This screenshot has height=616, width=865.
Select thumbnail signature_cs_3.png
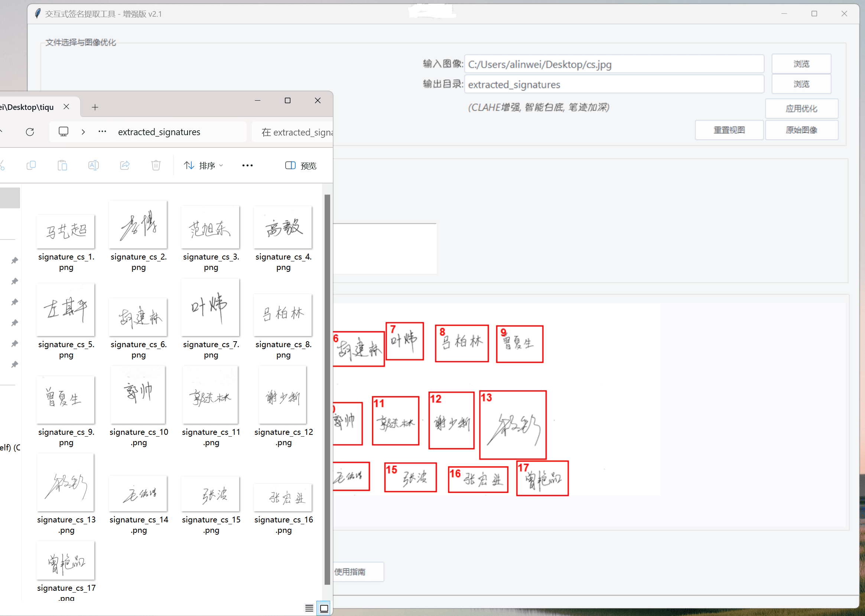[211, 227]
